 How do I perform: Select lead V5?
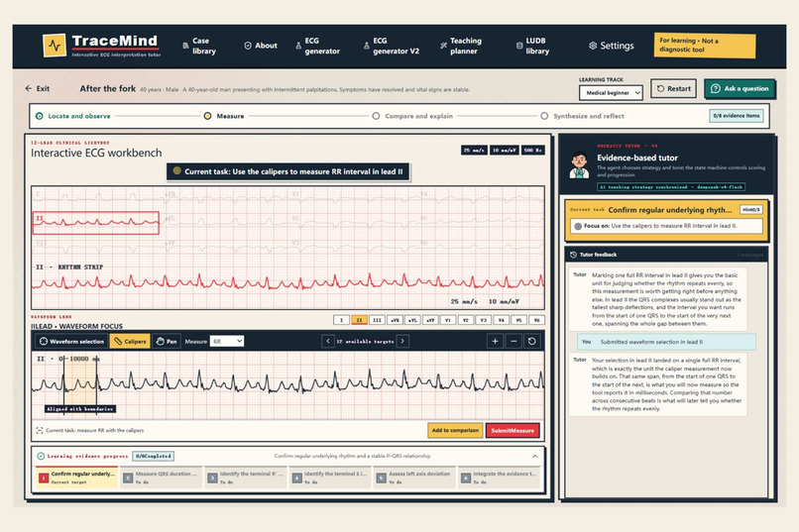(518, 320)
